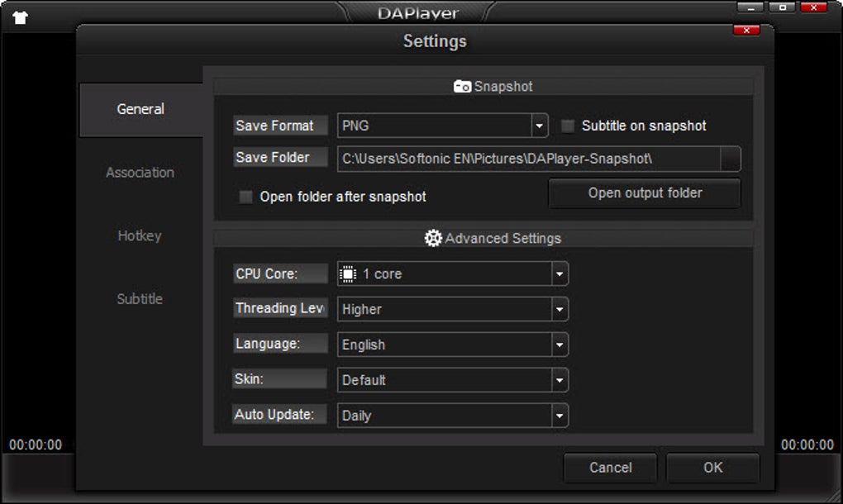Click the t-shirt skin icon

coord(20,17)
